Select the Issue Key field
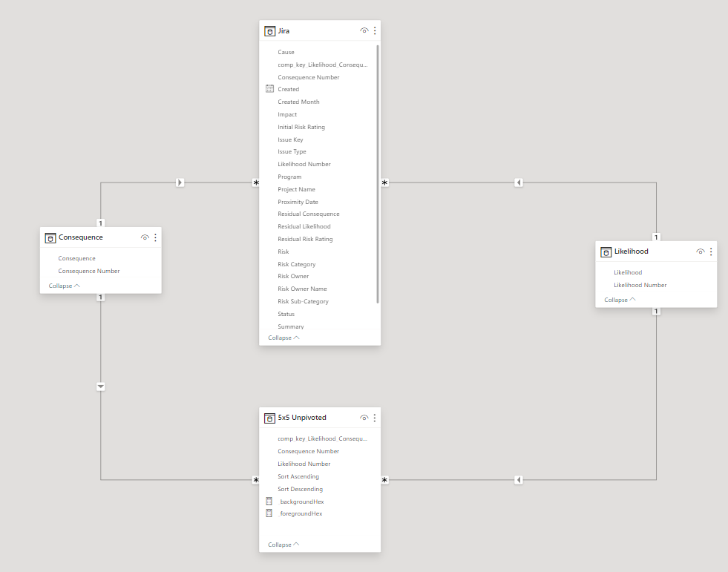This screenshot has width=728, height=572. pyautogui.click(x=290, y=139)
